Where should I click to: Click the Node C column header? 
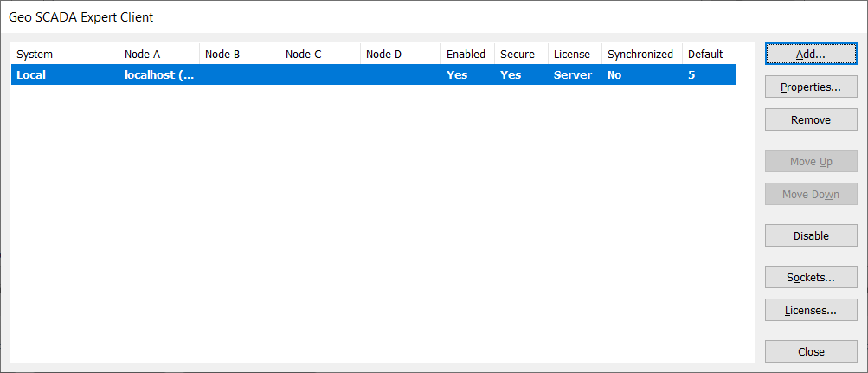pos(319,54)
